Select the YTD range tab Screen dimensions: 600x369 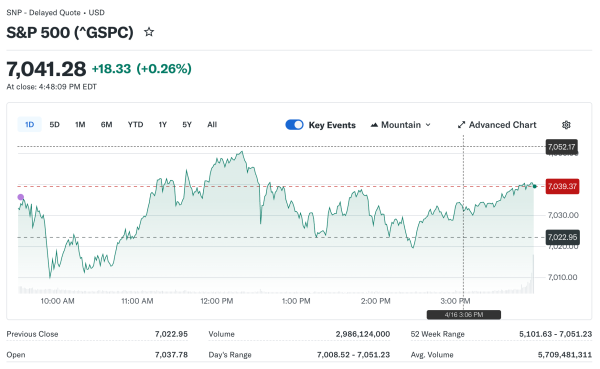135,124
